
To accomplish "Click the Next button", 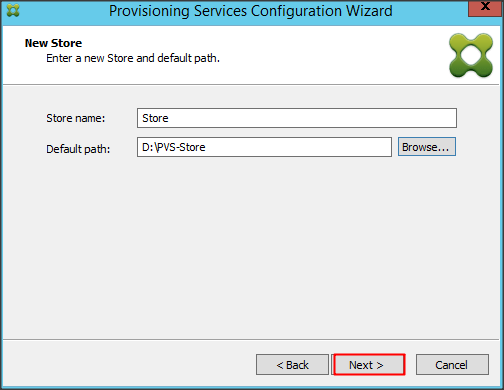I will [x=369, y=365].
